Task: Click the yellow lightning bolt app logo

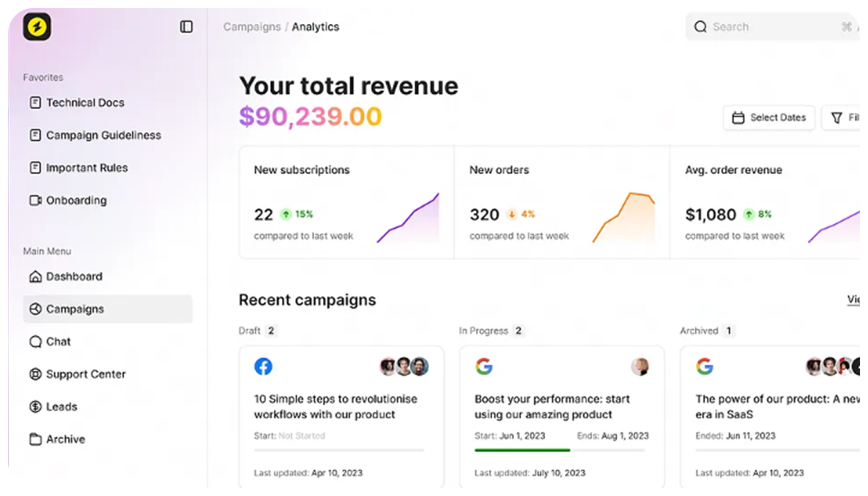Action: [x=37, y=26]
